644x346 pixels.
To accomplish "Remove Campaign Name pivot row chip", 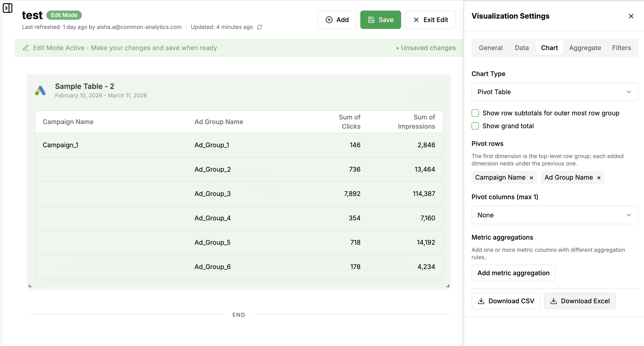I will 531,178.
